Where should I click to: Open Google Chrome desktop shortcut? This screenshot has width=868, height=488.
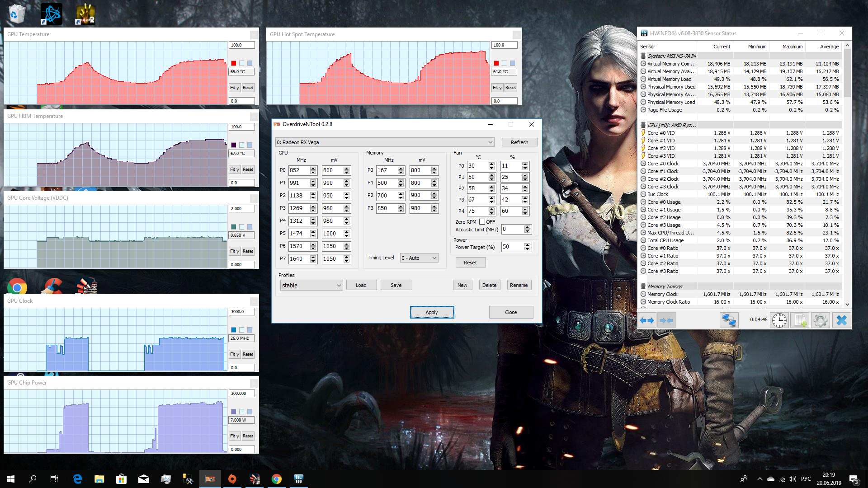17,286
